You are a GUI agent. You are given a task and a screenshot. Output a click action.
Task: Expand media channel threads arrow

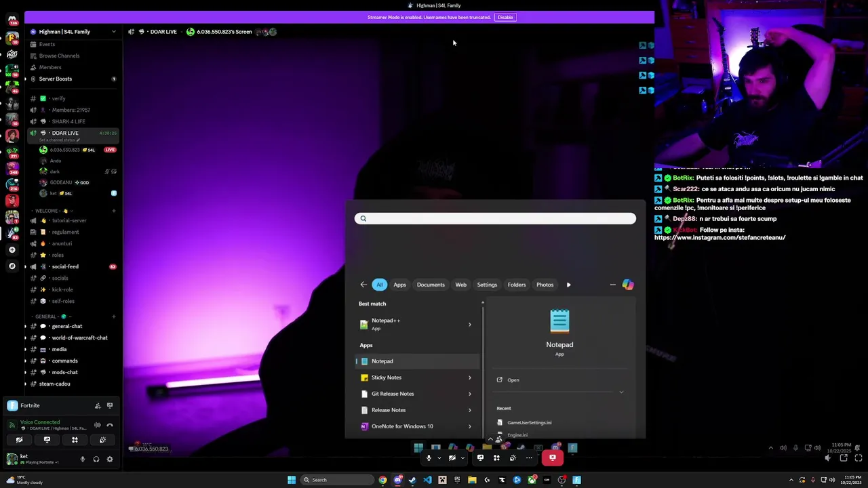(x=26, y=349)
